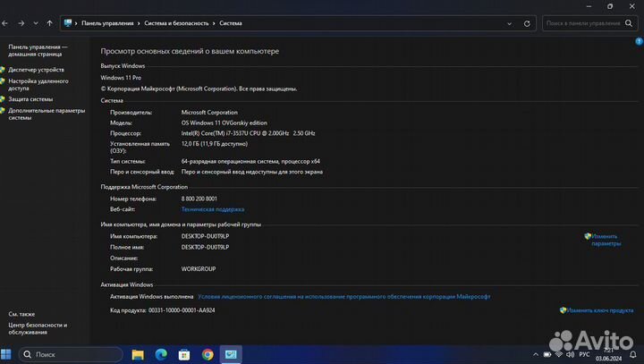Image resolution: width=644 pixels, height=364 pixels.
Task: Go back with the back arrow
Action: click(4, 23)
